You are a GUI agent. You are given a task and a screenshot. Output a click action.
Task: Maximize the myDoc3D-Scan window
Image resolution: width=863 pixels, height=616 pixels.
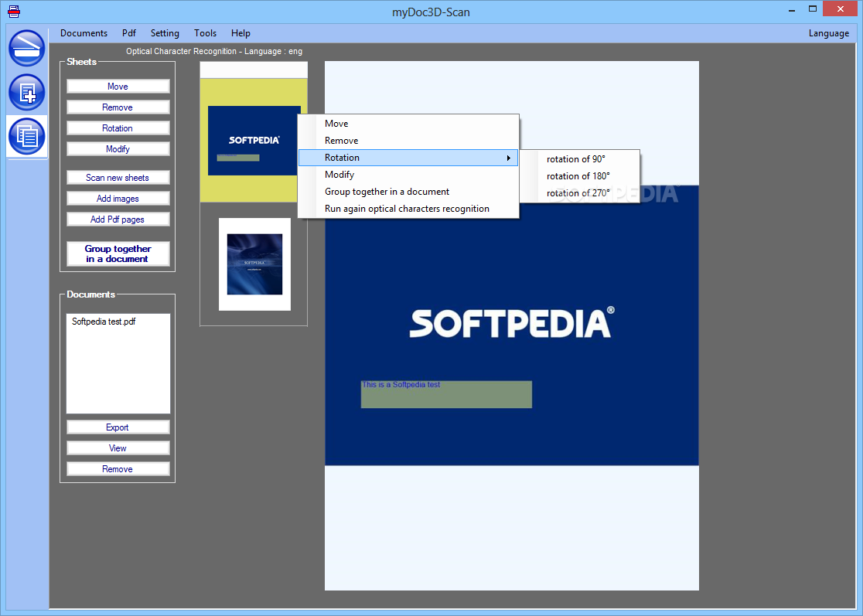(x=813, y=9)
